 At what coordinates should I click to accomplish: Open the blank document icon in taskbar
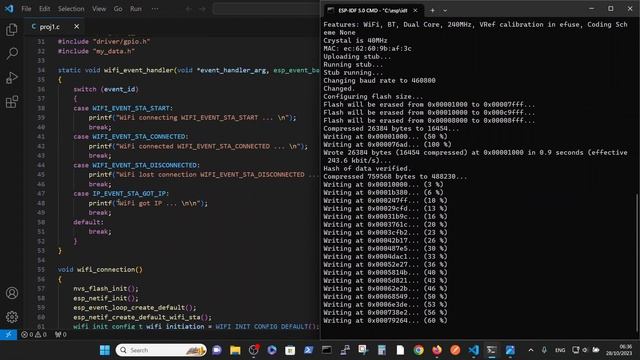point(400,350)
